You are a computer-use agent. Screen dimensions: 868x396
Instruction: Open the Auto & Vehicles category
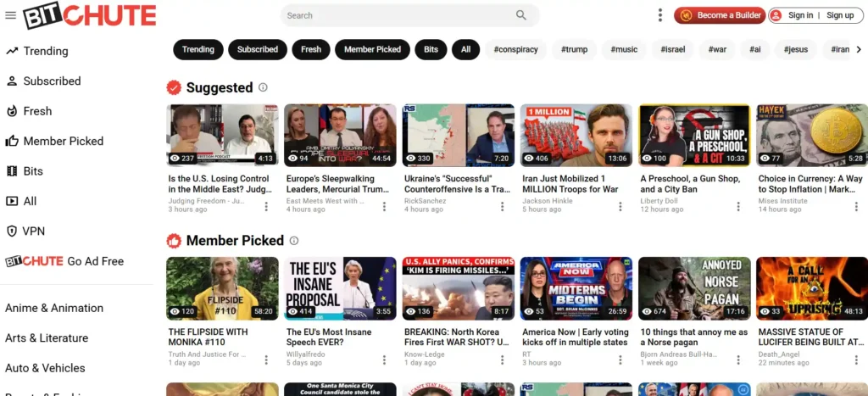[x=46, y=368]
